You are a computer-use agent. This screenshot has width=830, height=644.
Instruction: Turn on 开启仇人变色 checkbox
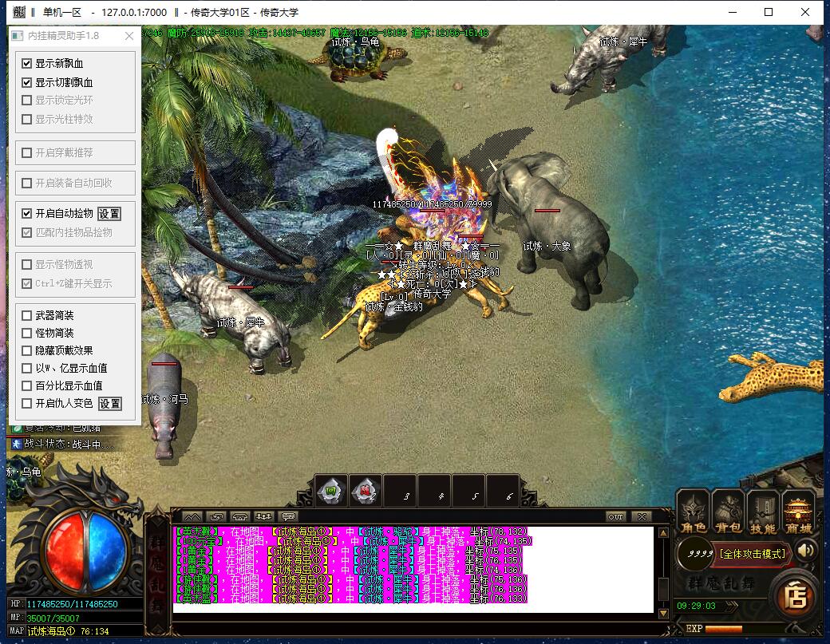pos(26,403)
